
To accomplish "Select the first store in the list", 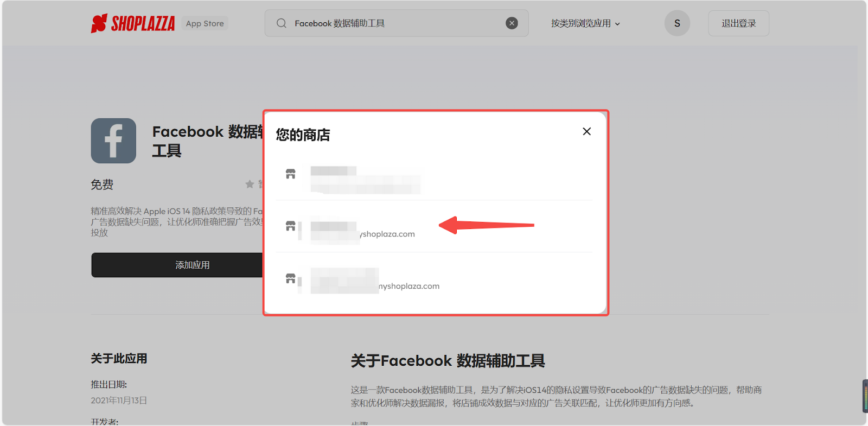I will coord(434,179).
